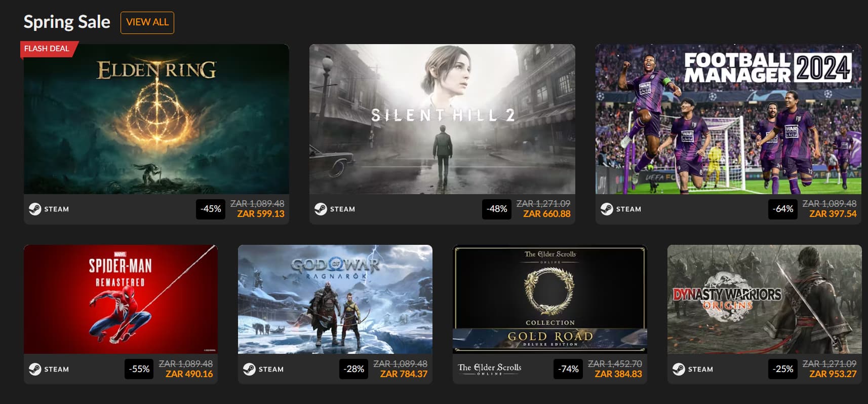Click the VIEW ALL button
Screen dimensions: 868x404
pos(147,22)
